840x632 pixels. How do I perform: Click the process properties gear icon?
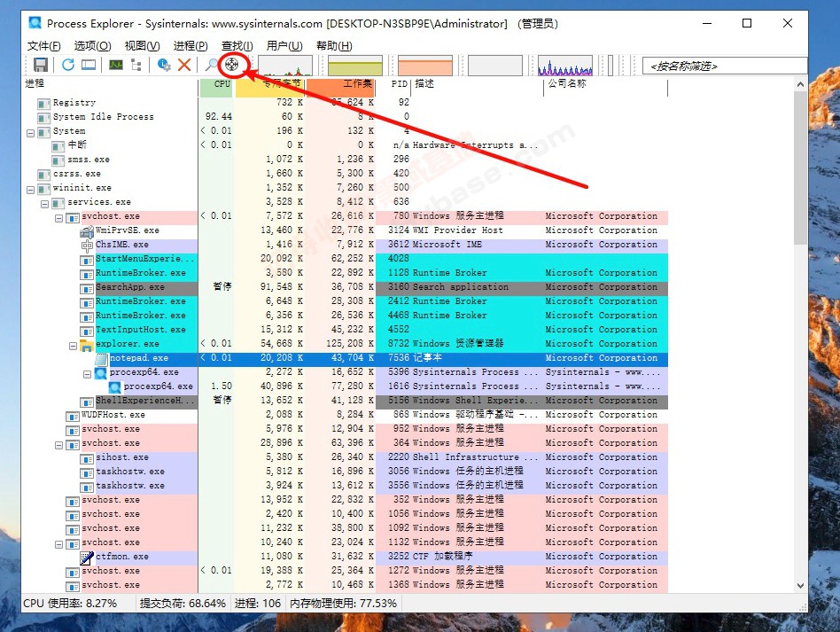tap(162, 64)
